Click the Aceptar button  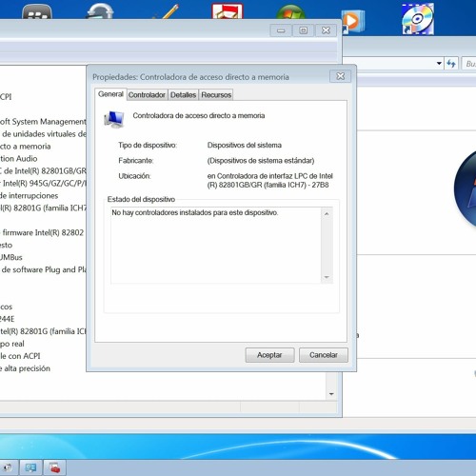[x=269, y=355]
